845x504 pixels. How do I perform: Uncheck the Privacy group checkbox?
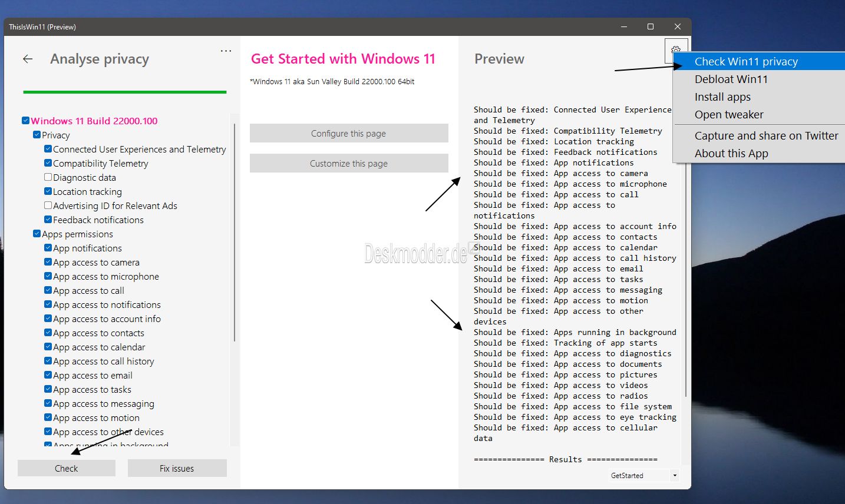point(37,135)
